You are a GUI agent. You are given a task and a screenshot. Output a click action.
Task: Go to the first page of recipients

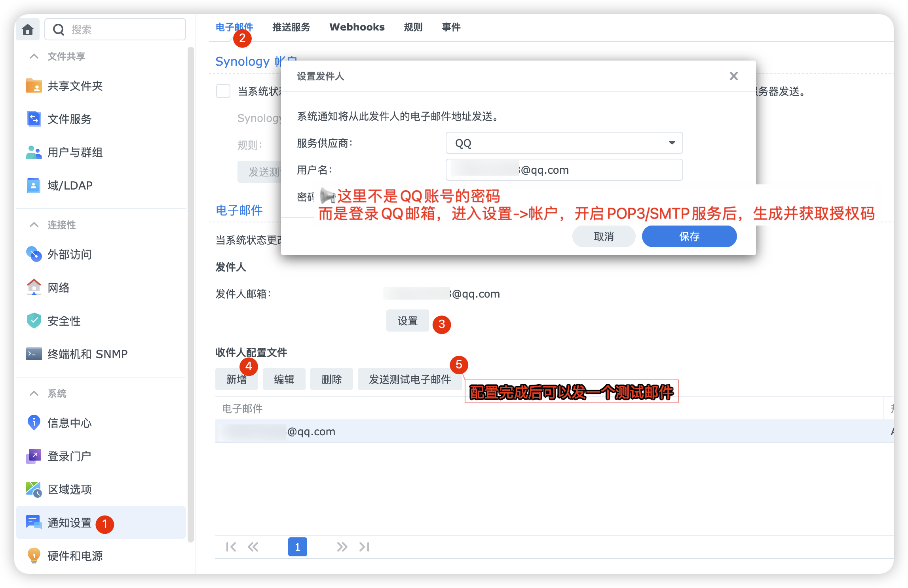231,547
